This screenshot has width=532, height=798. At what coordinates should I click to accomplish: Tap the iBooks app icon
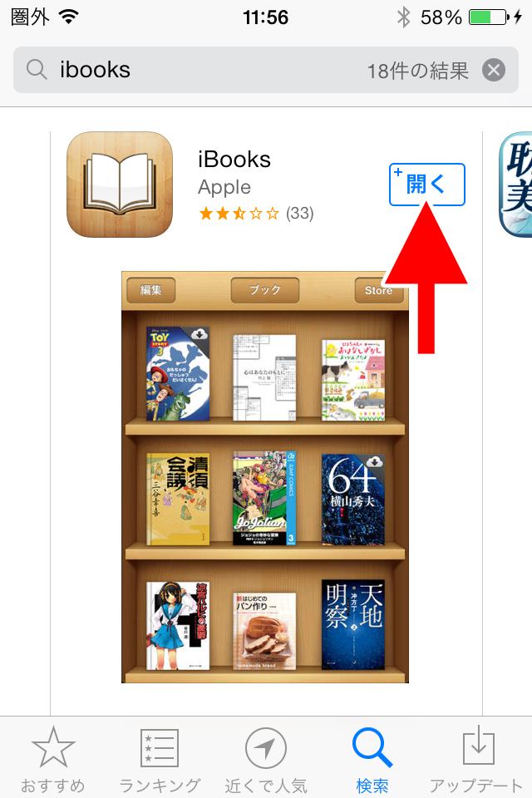(x=120, y=185)
